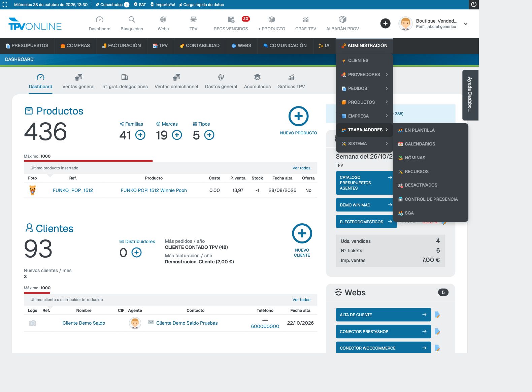Click the NUEVO CLIENTE plus circle
Screen dimensions: 532x392
click(302, 233)
